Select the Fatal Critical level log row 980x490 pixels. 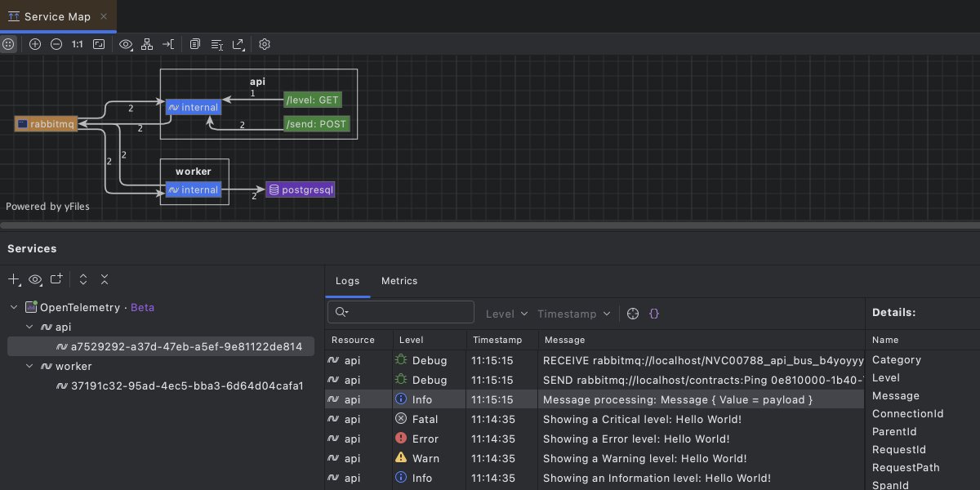595,419
